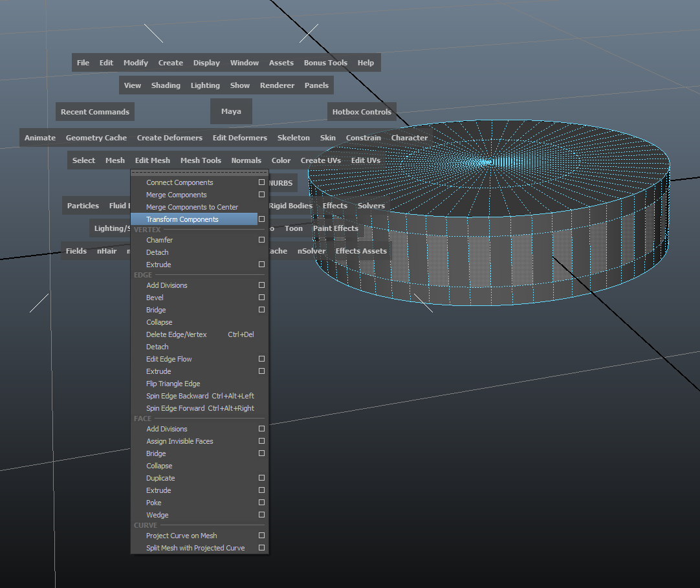Open option box for Face Bridge
The height and width of the screenshot is (588, 700).
(x=261, y=453)
